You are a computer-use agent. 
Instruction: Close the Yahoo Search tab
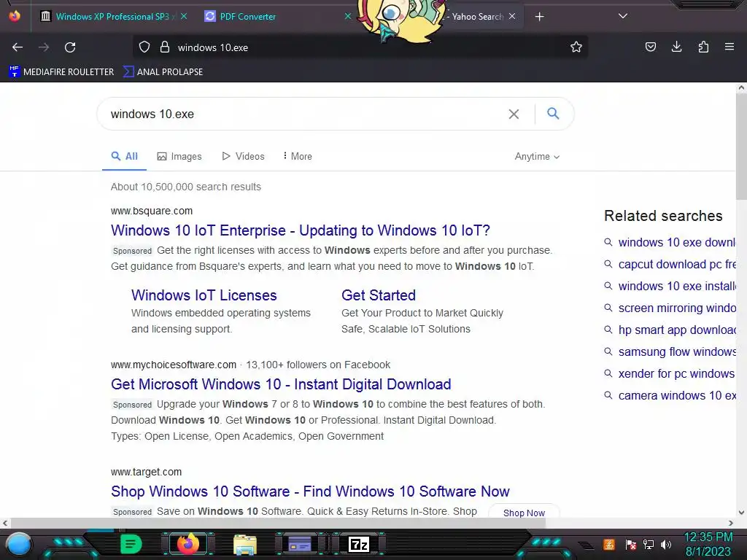[512, 16]
